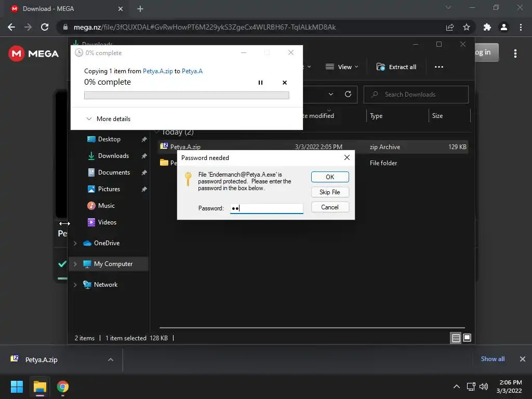
Task: Open Chrome Extensions puzzle icon
Action: coord(487,27)
